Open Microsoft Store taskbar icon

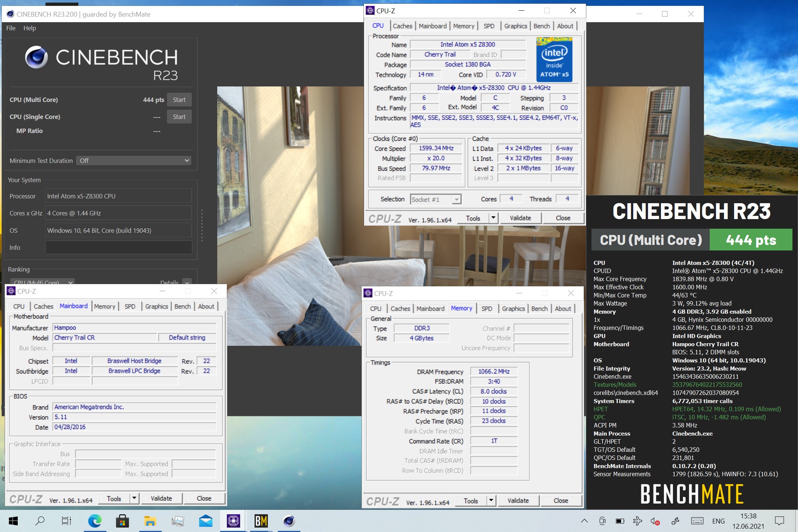click(x=122, y=521)
